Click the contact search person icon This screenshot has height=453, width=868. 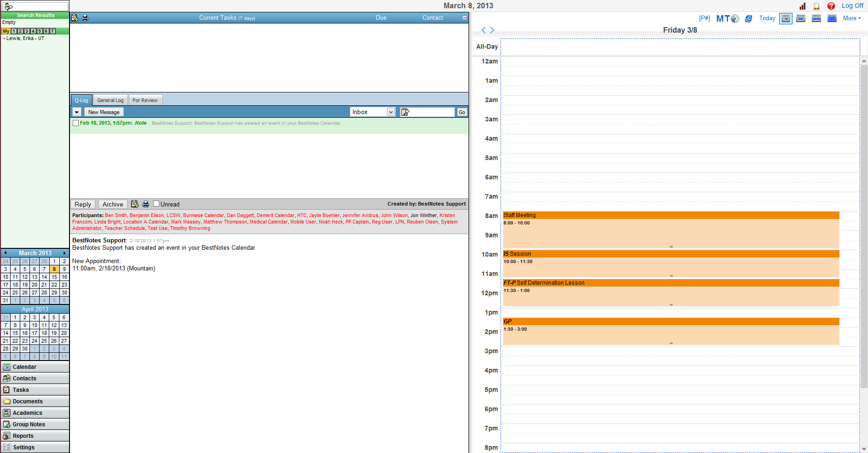click(x=8, y=6)
